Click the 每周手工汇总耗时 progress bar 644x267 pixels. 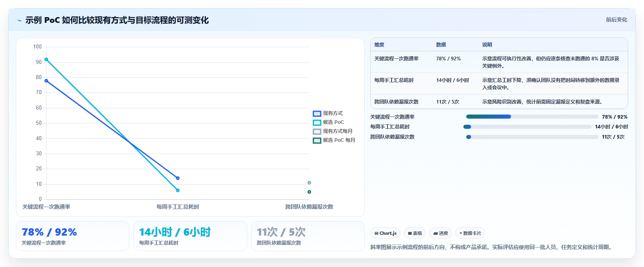pyautogui.click(x=527, y=127)
